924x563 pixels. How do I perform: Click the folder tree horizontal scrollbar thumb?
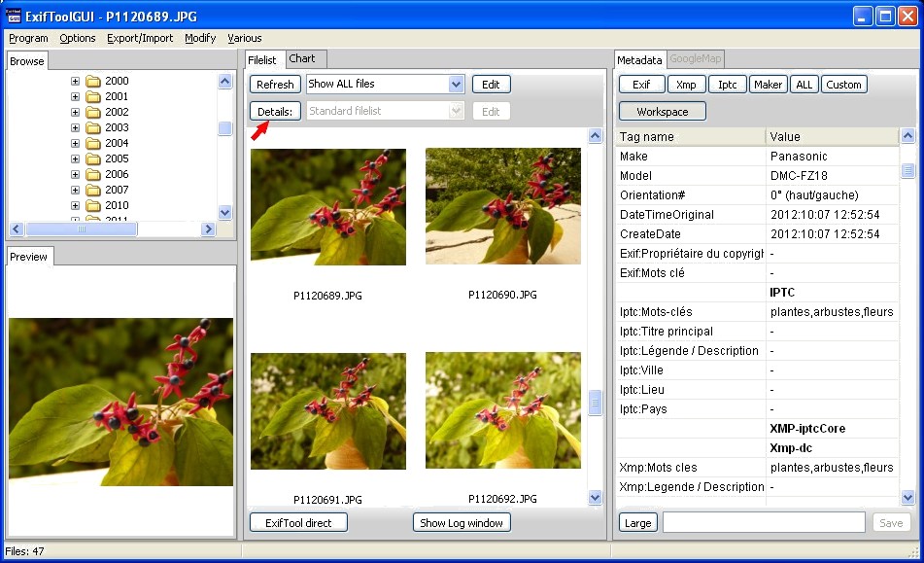(82, 229)
